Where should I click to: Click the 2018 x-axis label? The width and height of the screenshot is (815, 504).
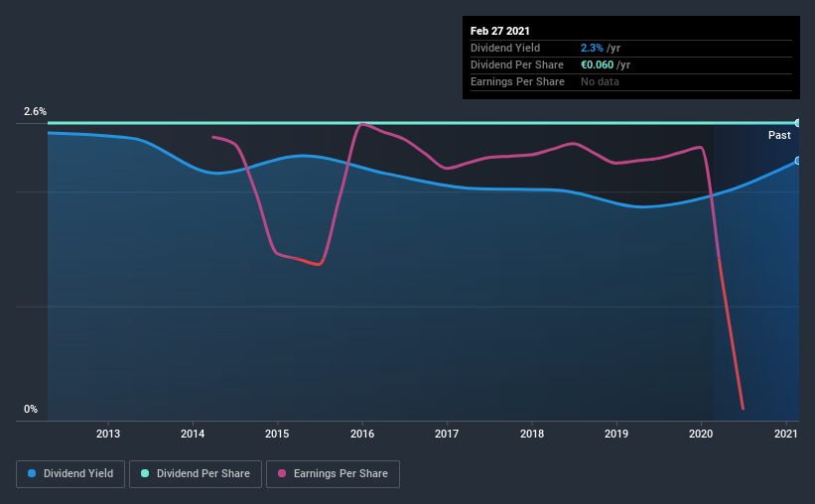(x=532, y=434)
